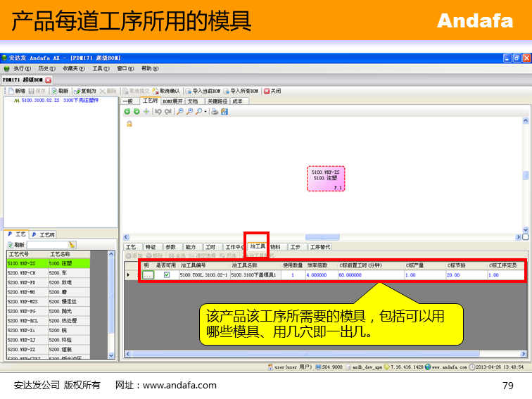Screen dimensions: 532x399
Task: Click the ellipsis button in the tooling row
Action: tap(148, 275)
